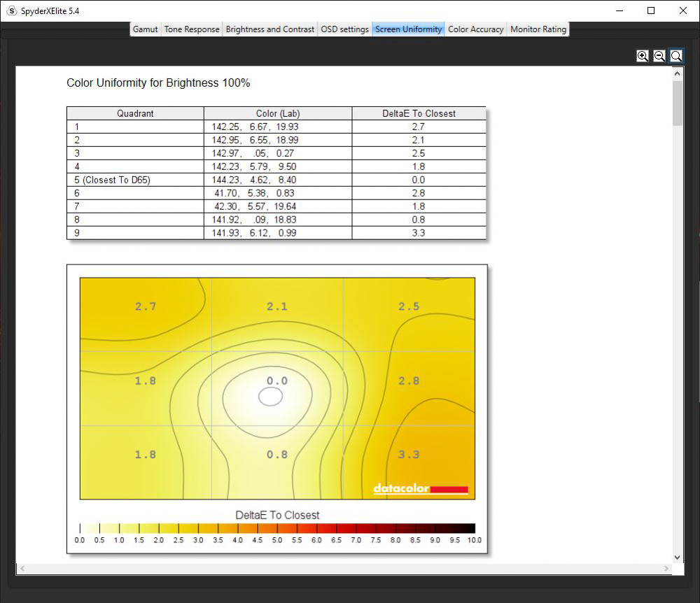This screenshot has height=603, width=700.
Task: Click DeltaE table cell 3.3 for quadrant 9
Action: [419, 233]
